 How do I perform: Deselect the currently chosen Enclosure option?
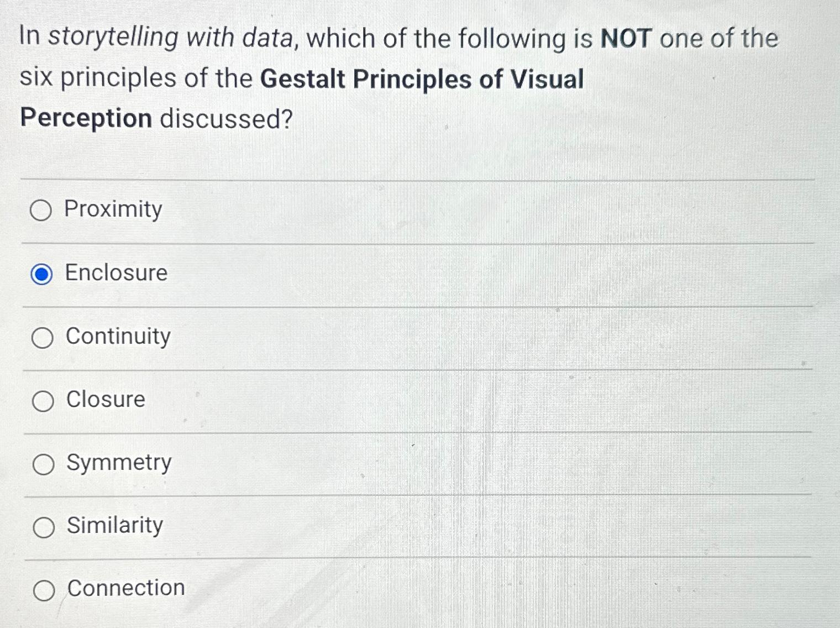(42, 273)
